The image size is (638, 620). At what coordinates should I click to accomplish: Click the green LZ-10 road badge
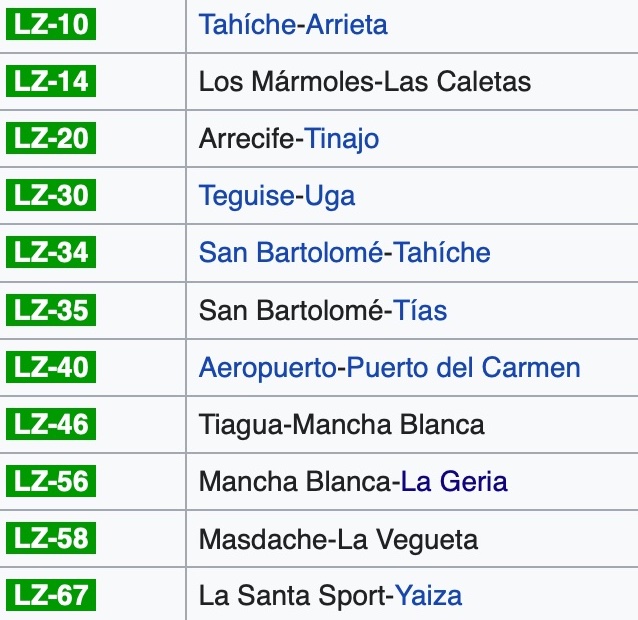(x=51, y=23)
